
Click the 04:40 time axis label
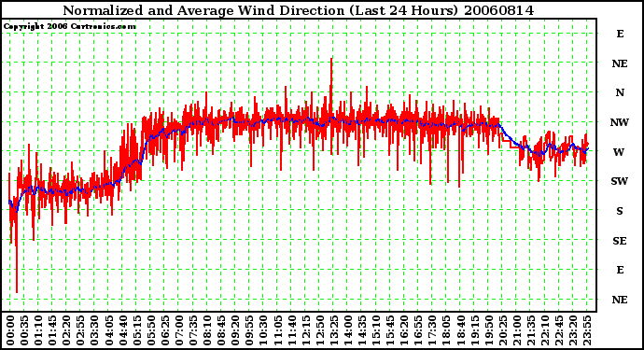123,330
